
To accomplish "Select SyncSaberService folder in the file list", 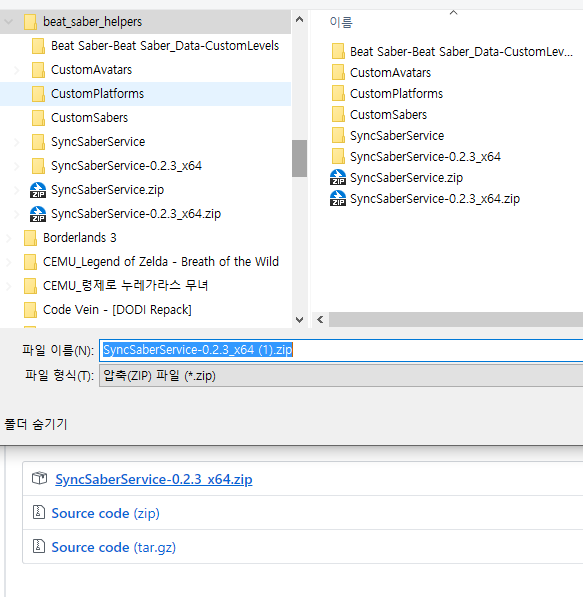I will pyautogui.click(x=397, y=136).
